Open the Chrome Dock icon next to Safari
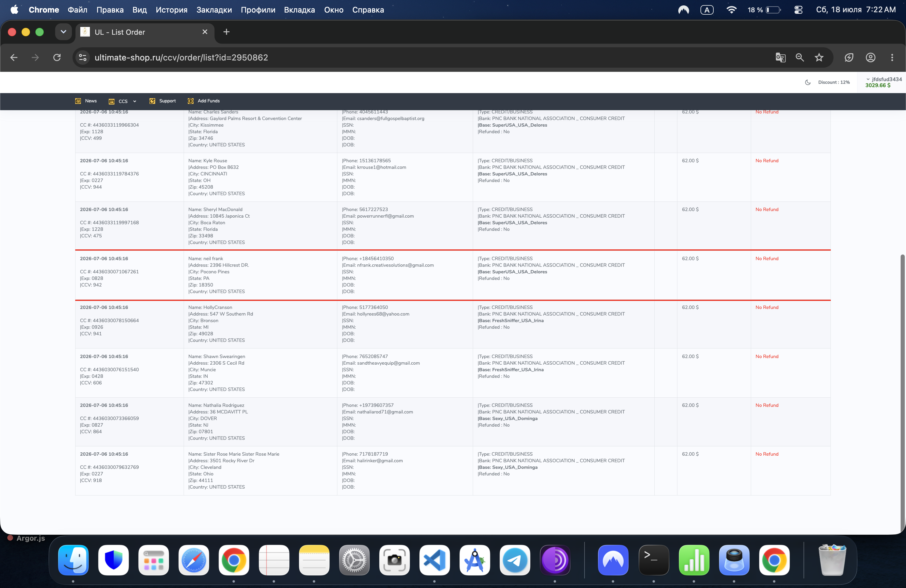This screenshot has width=906, height=588. point(234,560)
